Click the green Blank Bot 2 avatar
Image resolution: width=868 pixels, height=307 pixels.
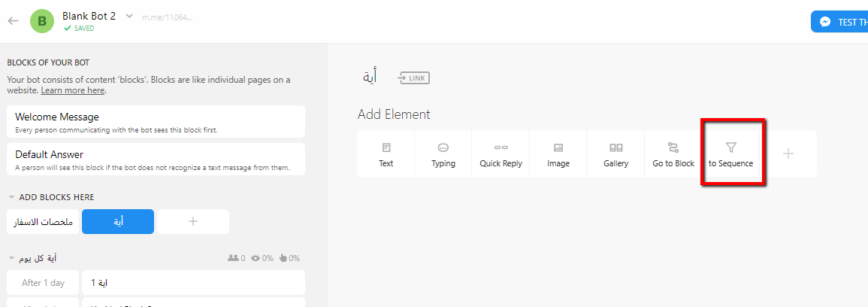(42, 21)
